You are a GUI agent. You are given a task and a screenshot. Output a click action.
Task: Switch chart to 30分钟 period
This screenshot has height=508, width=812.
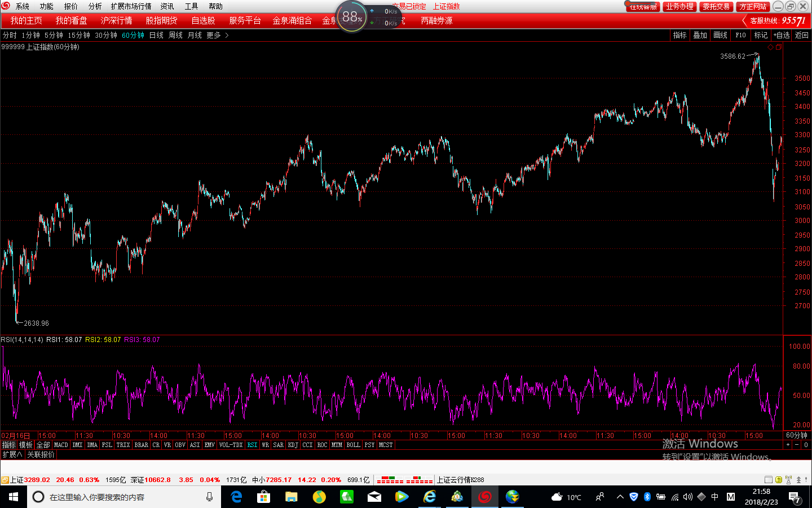106,35
